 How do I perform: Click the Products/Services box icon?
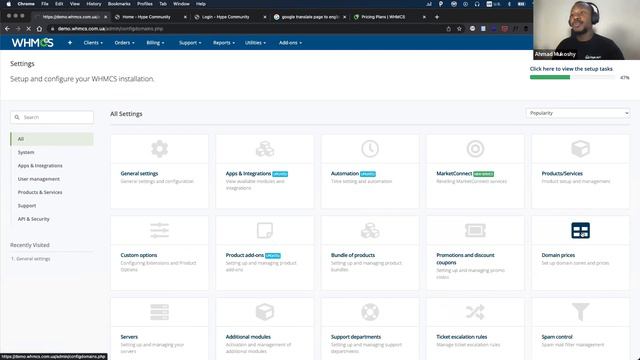click(x=580, y=149)
